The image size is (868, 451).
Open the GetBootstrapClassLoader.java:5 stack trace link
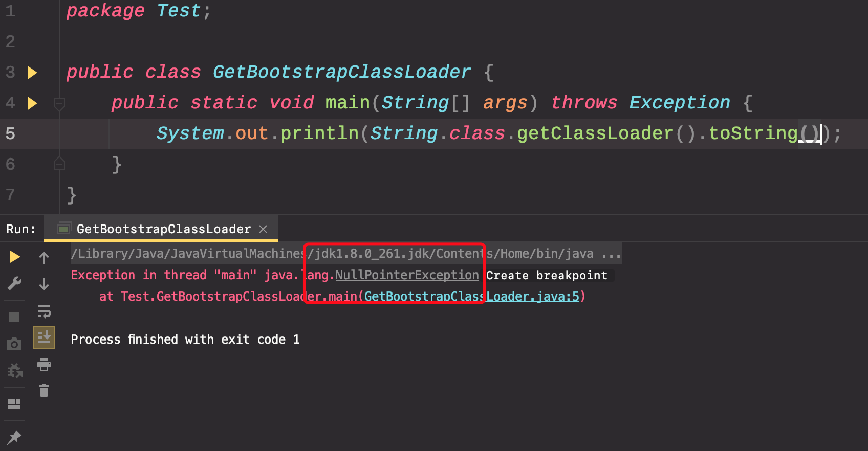(x=471, y=297)
